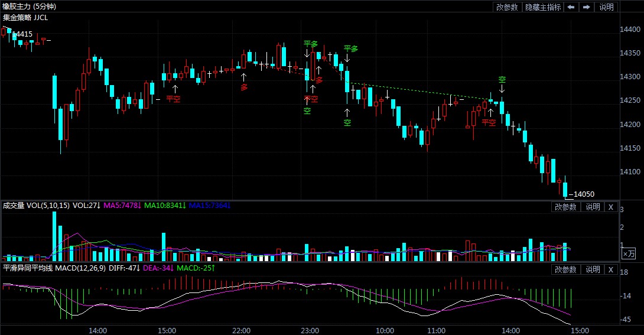Screen dimensions: 644x335
Task: Click the 14050 current price marker
Action: pos(583,194)
